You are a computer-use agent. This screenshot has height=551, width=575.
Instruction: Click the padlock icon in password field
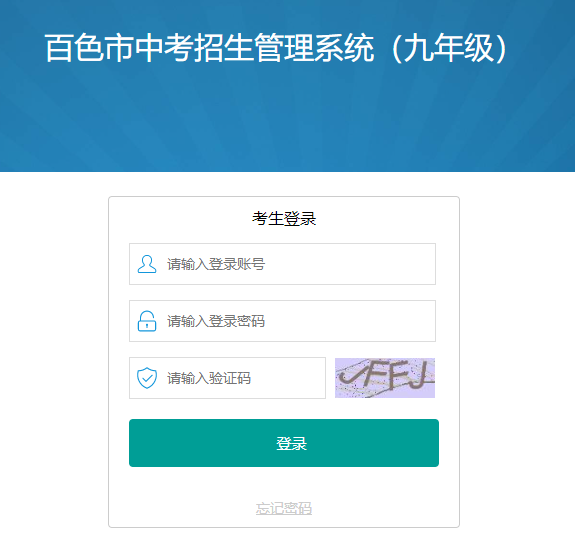point(147,321)
